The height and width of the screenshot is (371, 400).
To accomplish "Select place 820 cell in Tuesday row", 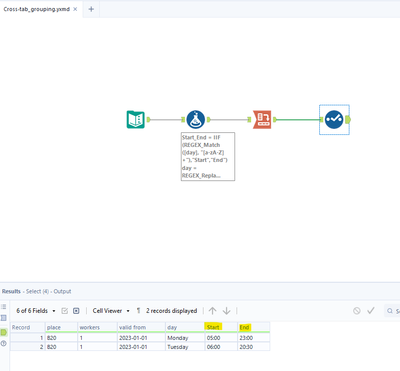I will click(61, 347).
